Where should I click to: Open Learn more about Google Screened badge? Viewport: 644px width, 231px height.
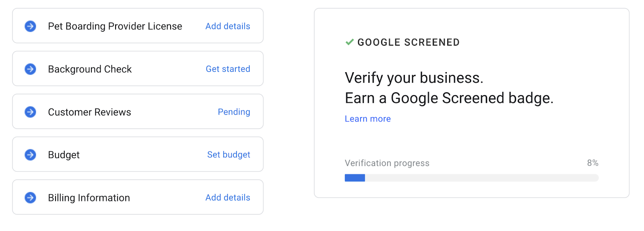(x=367, y=119)
